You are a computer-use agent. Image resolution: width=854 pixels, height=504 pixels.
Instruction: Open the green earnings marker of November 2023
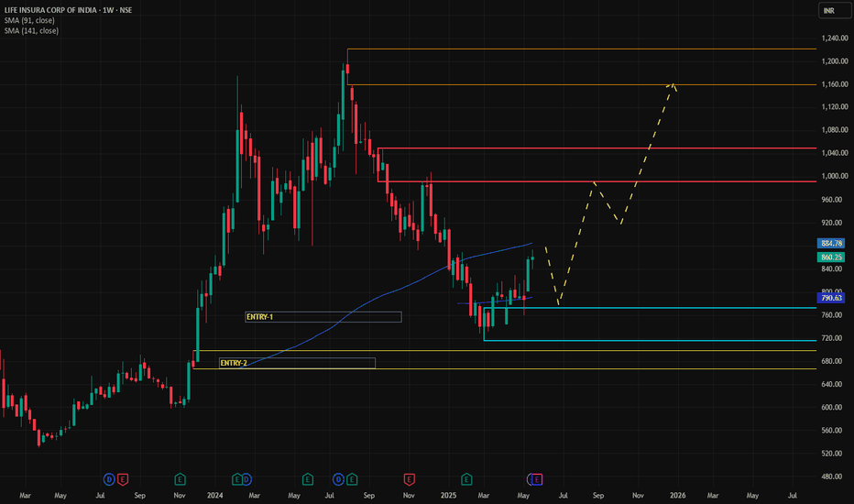coord(180,479)
